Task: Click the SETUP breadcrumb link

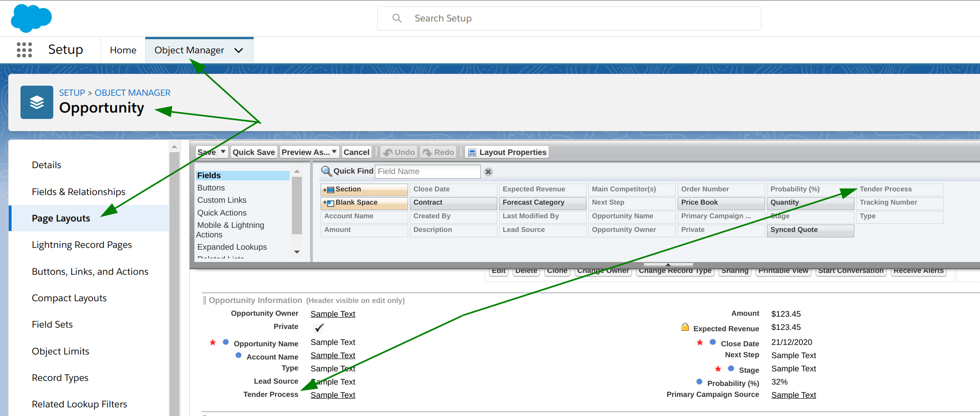Action: [x=72, y=92]
